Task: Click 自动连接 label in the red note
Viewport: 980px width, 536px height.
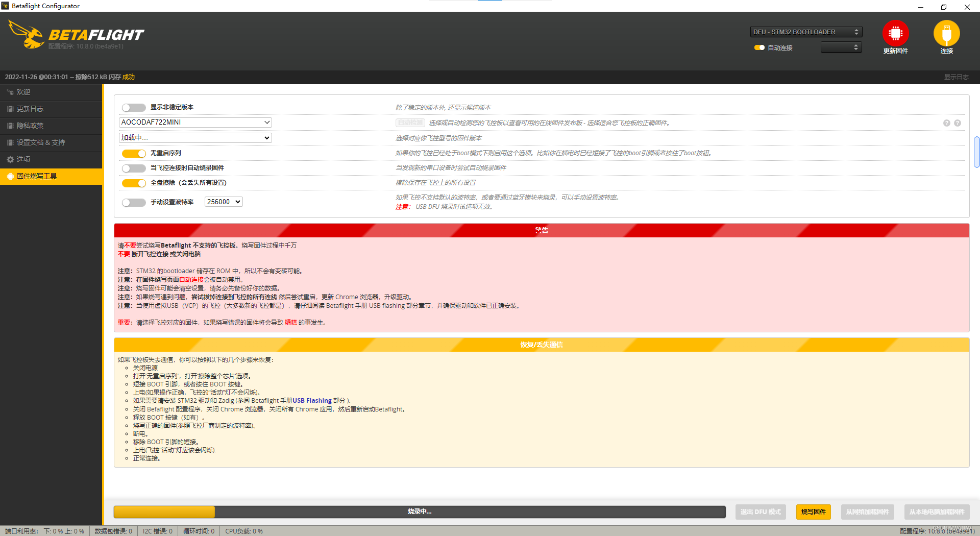Action: [x=191, y=280]
